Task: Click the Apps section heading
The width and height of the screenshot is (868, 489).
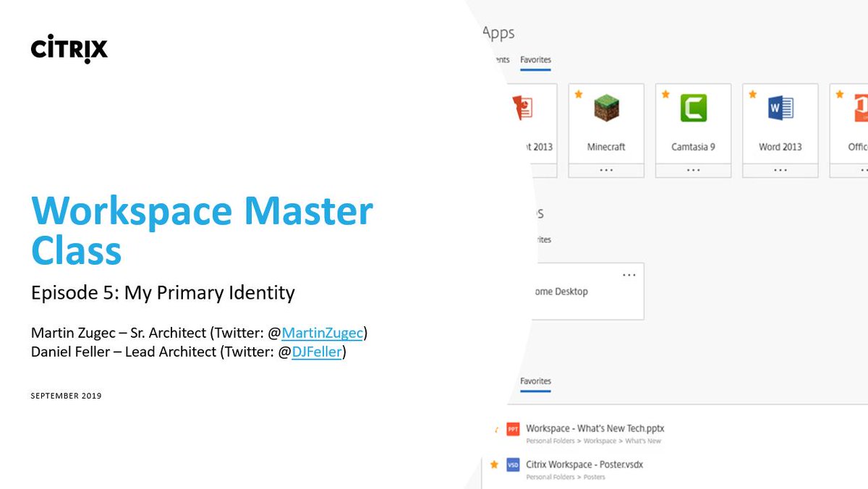Action: point(498,33)
